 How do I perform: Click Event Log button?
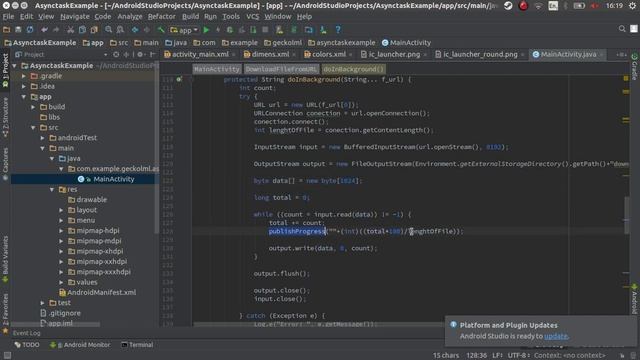27,333
